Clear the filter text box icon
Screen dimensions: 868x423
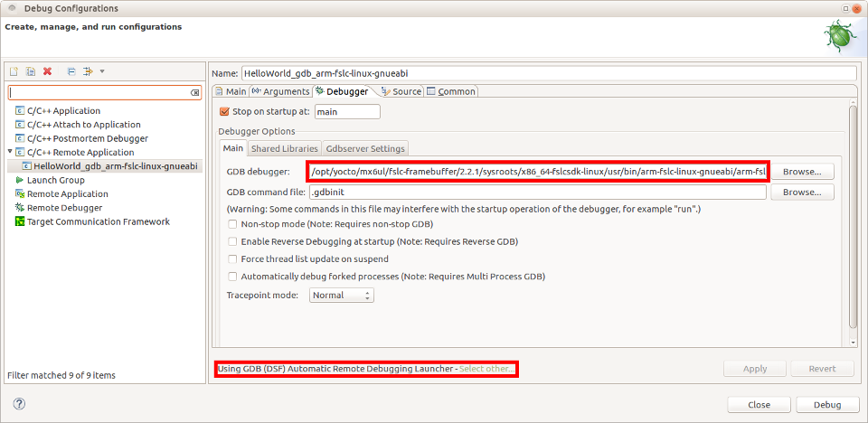tap(194, 93)
